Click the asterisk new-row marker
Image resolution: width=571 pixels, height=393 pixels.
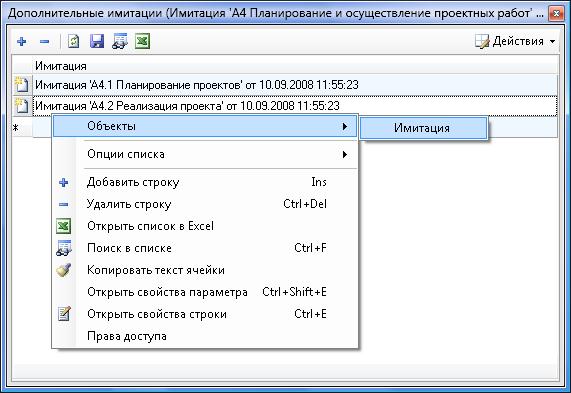[x=16, y=128]
